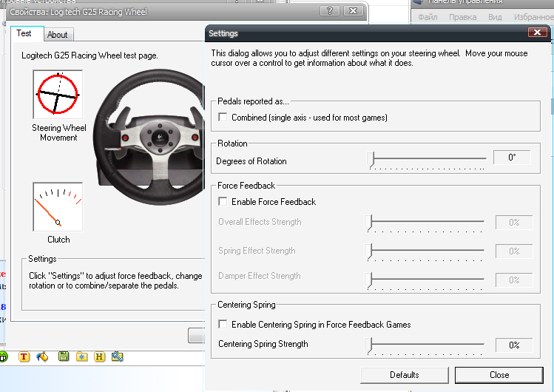Switch to the About tab
The image size is (554, 392).
coord(58,35)
